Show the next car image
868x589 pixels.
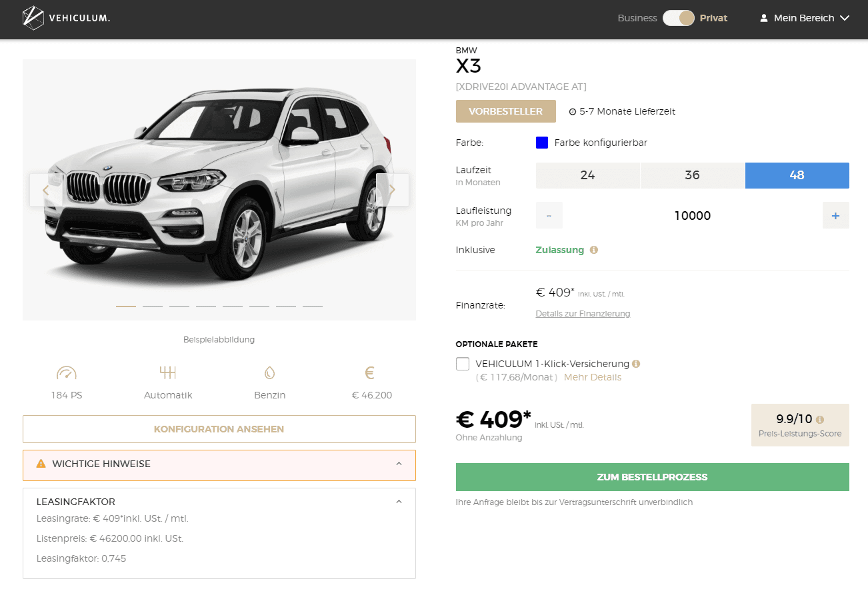pyautogui.click(x=392, y=190)
